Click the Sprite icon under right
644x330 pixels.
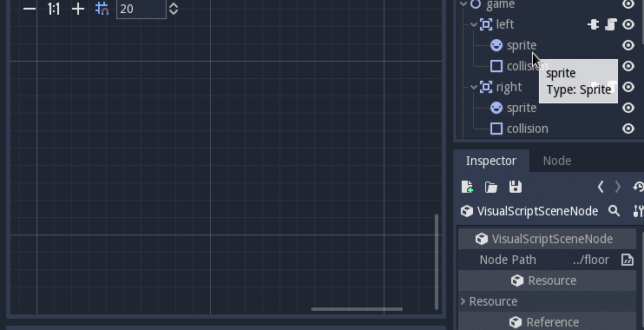[496, 108]
